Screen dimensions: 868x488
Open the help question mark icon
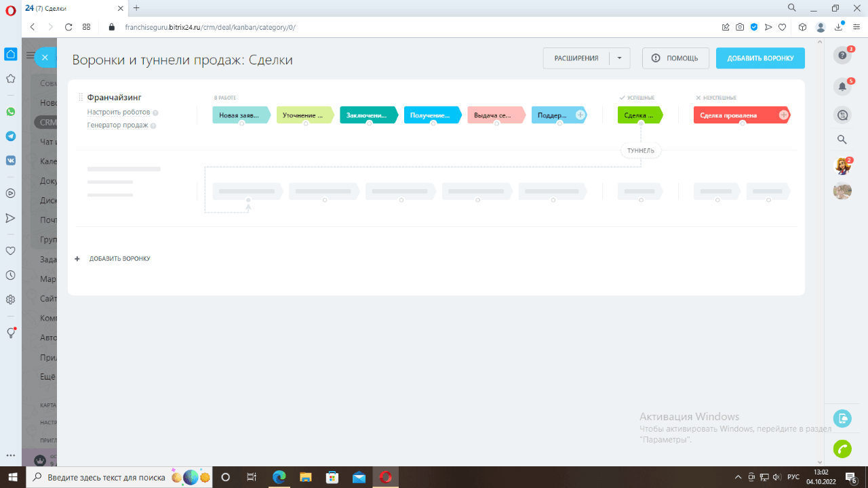click(x=842, y=55)
